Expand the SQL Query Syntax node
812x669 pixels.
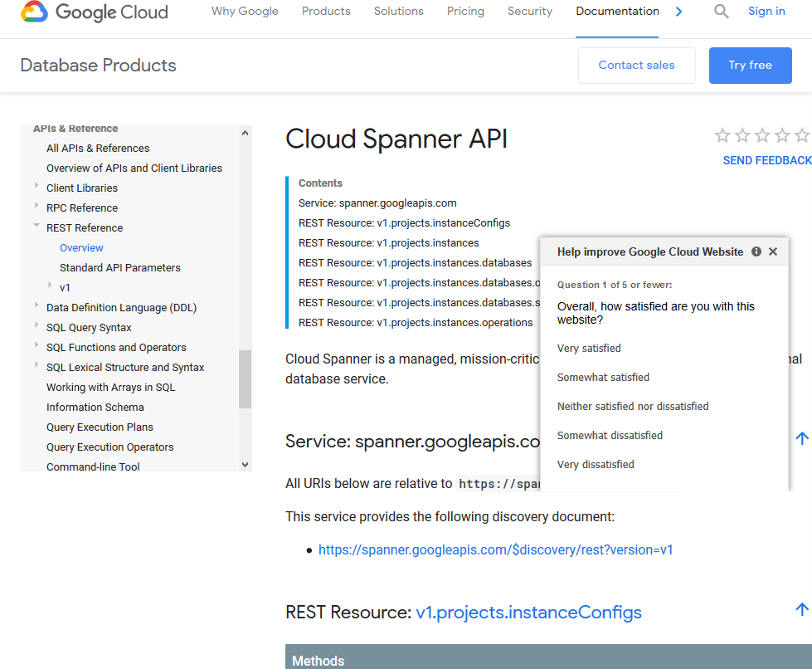pyautogui.click(x=36, y=325)
